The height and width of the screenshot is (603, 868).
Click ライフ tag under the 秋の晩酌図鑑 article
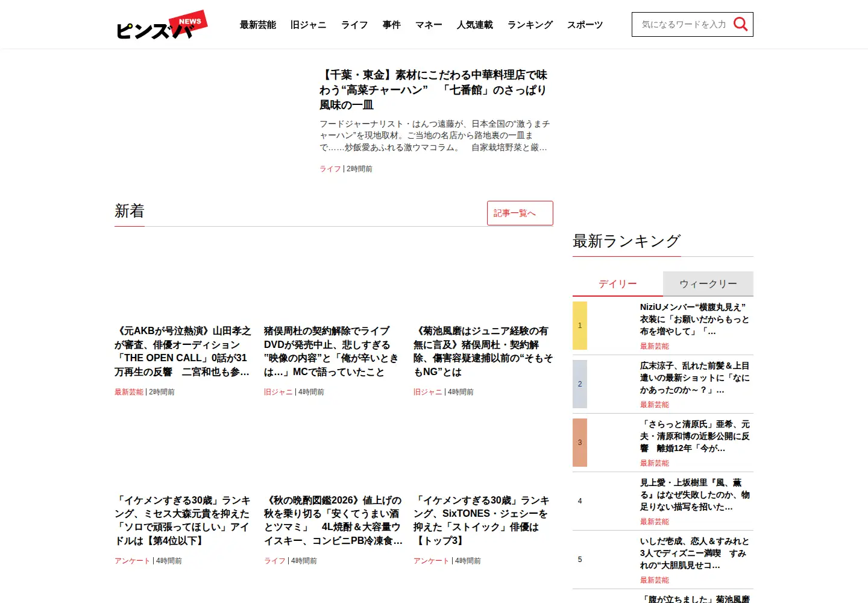pos(275,561)
